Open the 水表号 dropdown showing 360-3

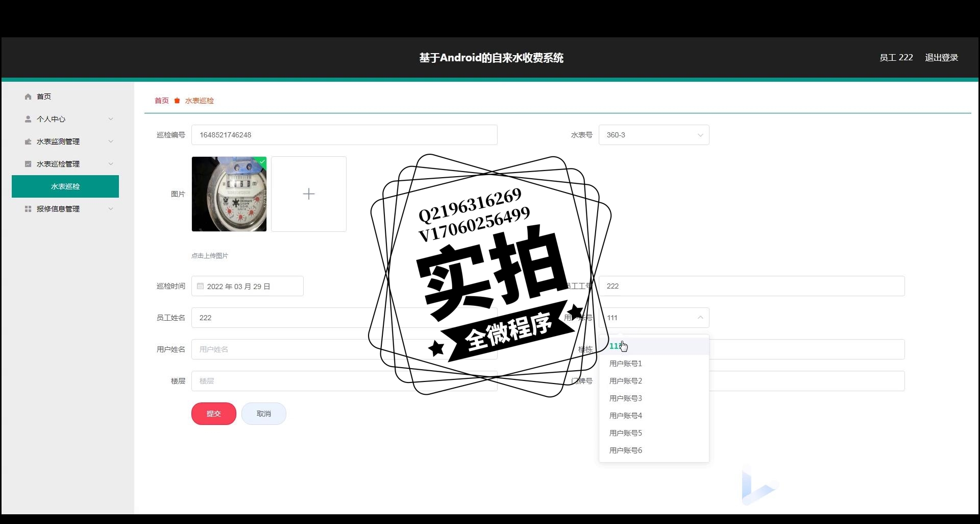[654, 135]
